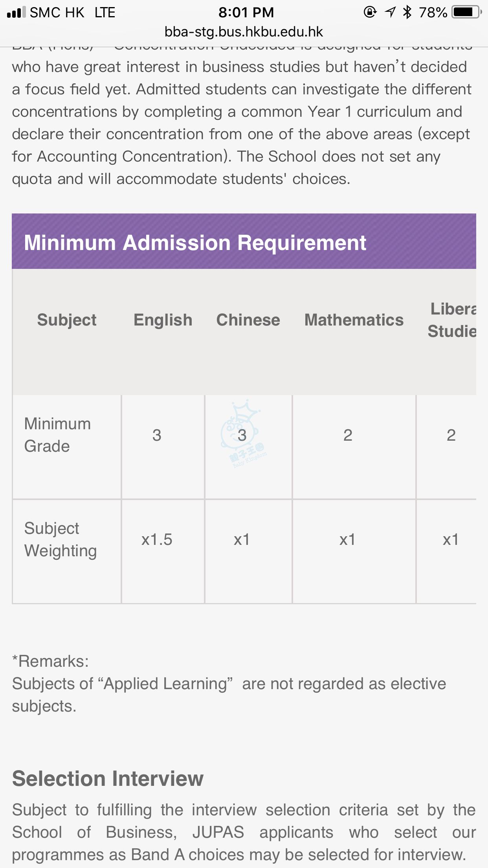
Task: Tap the 8:01 PM clock
Action: [x=246, y=13]
